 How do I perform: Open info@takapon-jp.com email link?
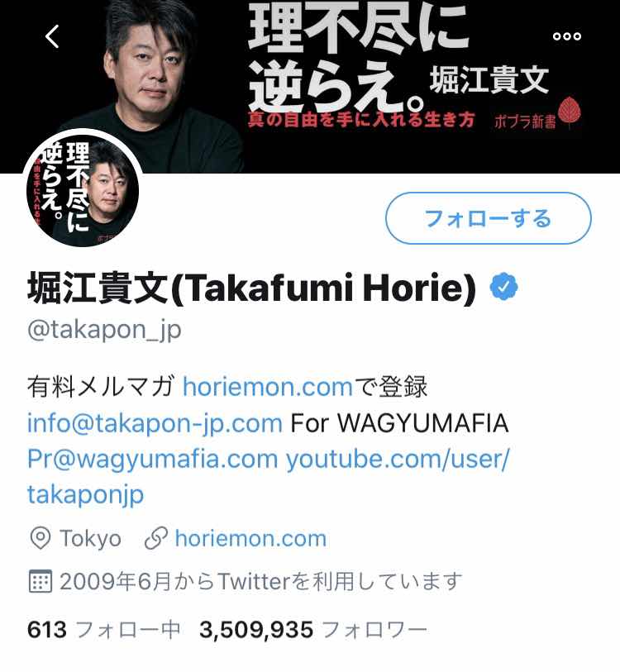155,423
